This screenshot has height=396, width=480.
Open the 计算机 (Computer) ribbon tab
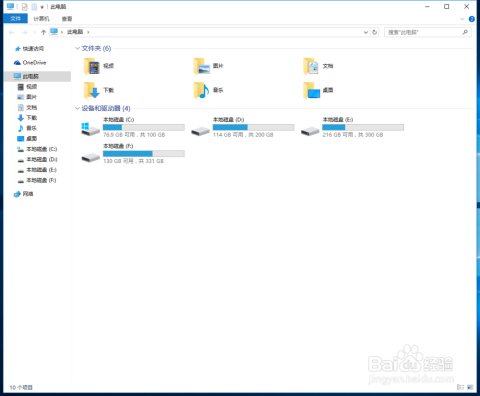click(41, 19)
